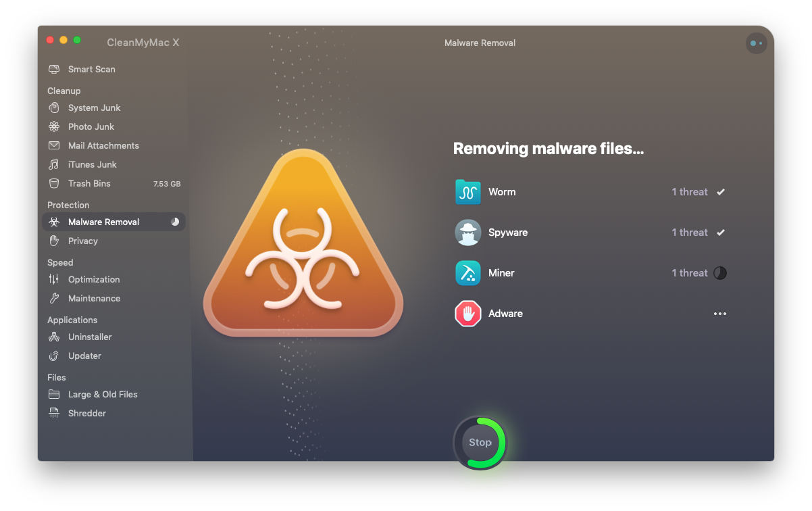Click the Uninstaller icon in sidebar
Viewport: 812px width, 511px height.
54,337
